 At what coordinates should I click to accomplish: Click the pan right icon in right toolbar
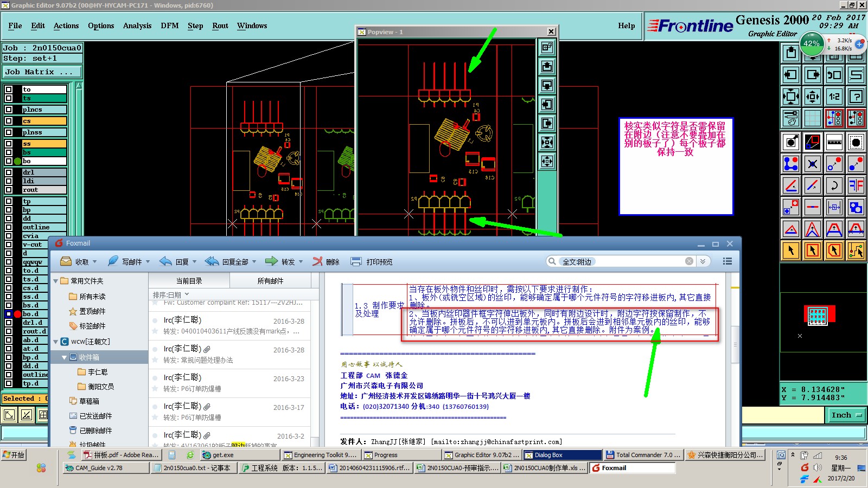point(813,75)
